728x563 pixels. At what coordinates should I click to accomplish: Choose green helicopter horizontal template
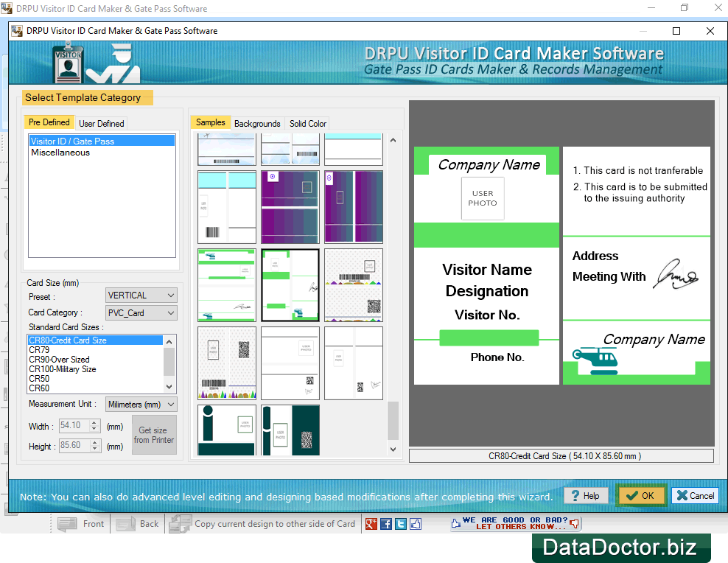pos(226,285)
